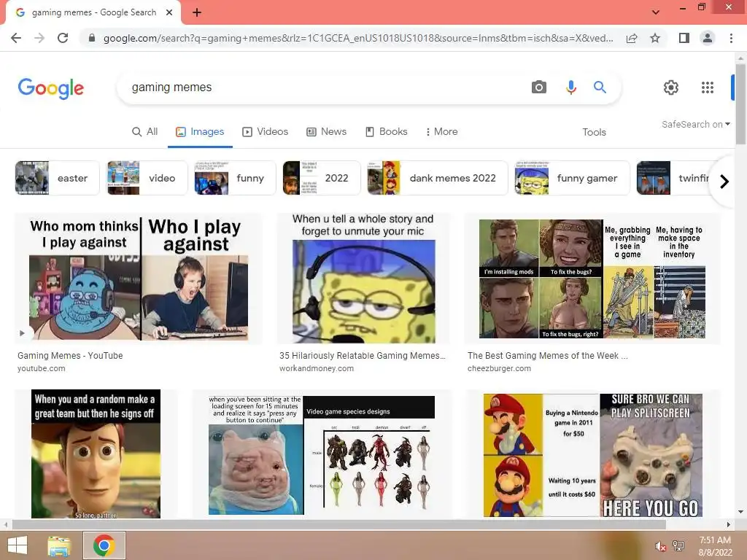Screen dimensions: 747x560
Task: Filter by funny chip
Action: [236, 178]
